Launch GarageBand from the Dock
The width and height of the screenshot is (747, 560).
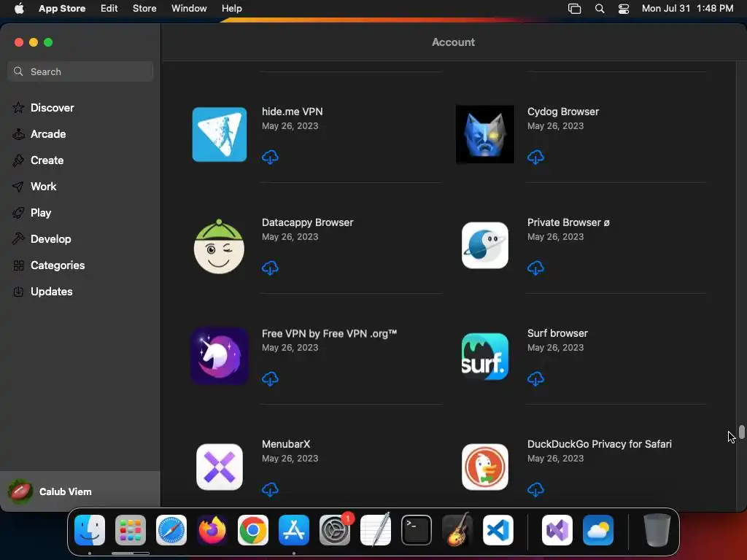tap(457, 530)
